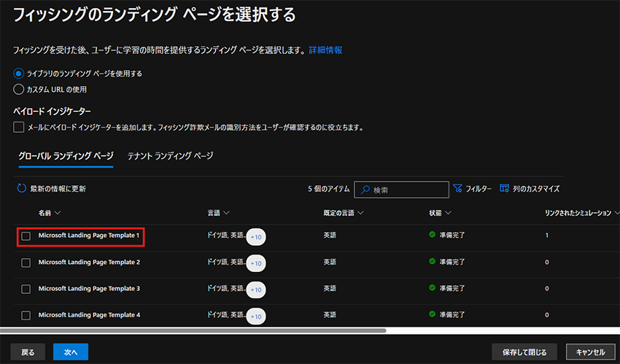Screen dimensions: 620x364
Task: Open the 詳細情報 link
Action: click(x=325, y=50)
